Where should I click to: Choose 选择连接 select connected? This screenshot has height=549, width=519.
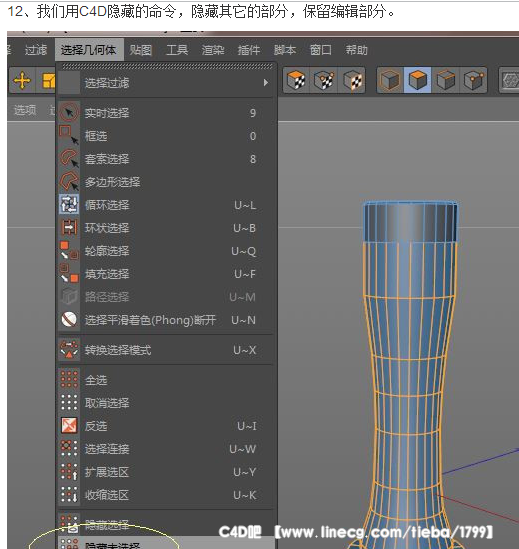pos(166,449)
